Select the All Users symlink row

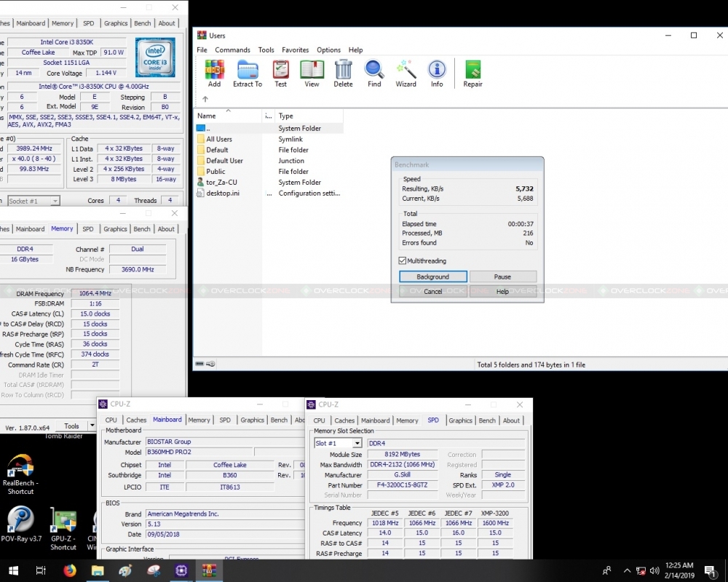(x=219, y=139)
